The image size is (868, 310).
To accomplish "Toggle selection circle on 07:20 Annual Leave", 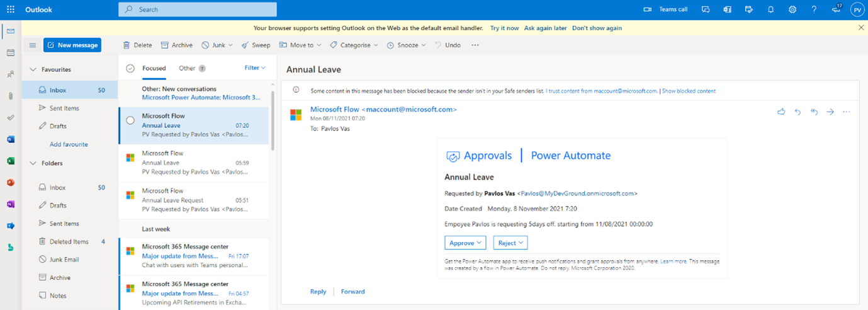I will 130,120.
